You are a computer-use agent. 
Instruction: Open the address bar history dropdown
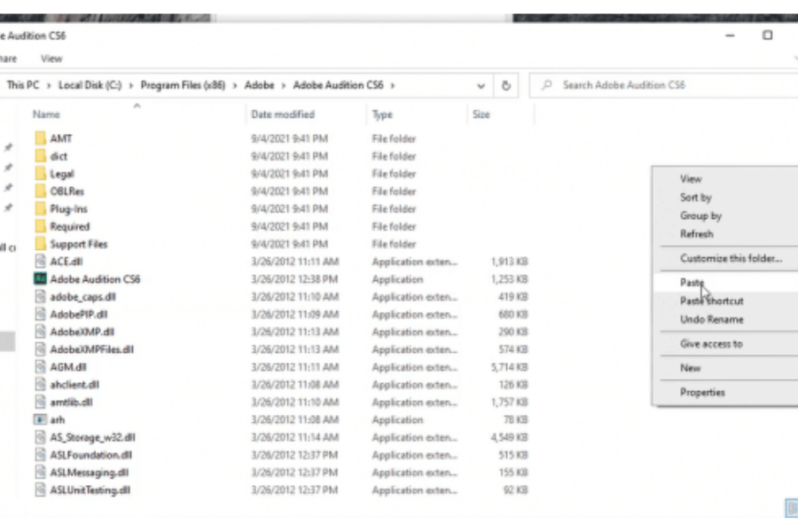coord(481,86)
